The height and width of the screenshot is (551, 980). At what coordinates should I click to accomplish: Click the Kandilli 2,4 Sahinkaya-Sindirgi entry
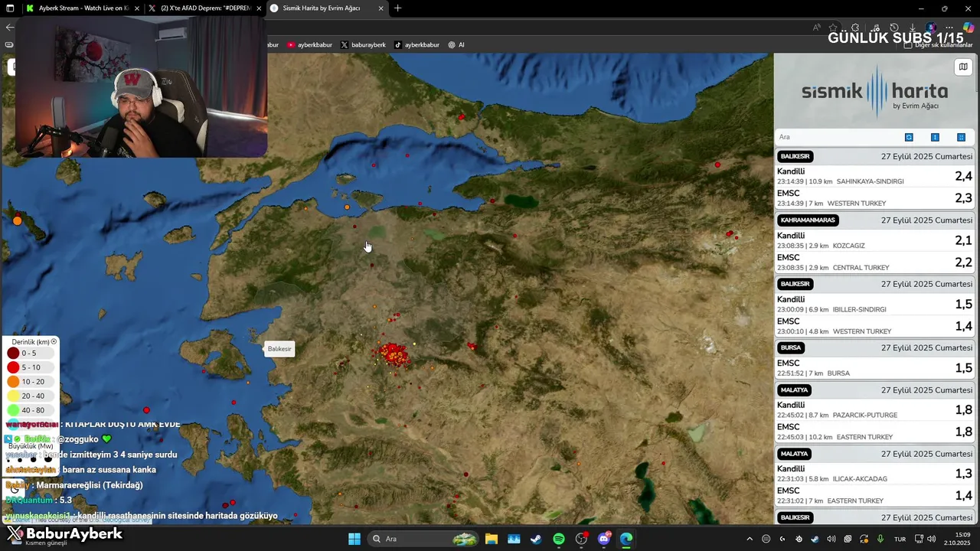pos(874,176)
